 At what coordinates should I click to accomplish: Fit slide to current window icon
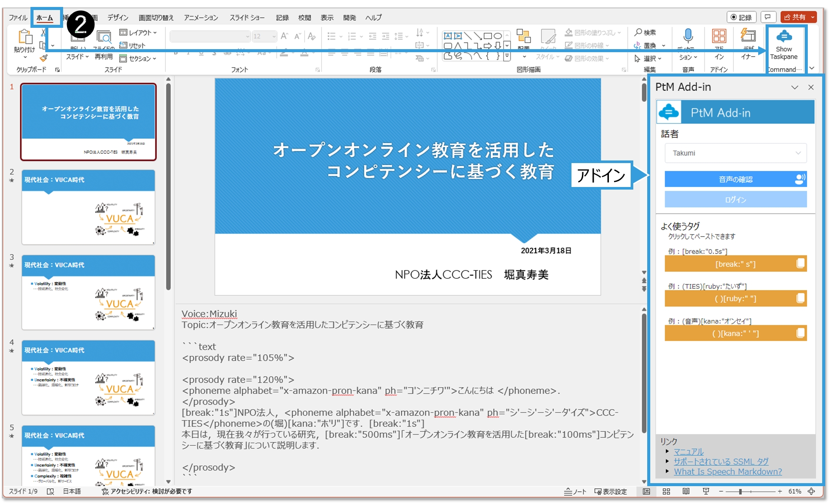pyautogui.click(x=811, y=491)
